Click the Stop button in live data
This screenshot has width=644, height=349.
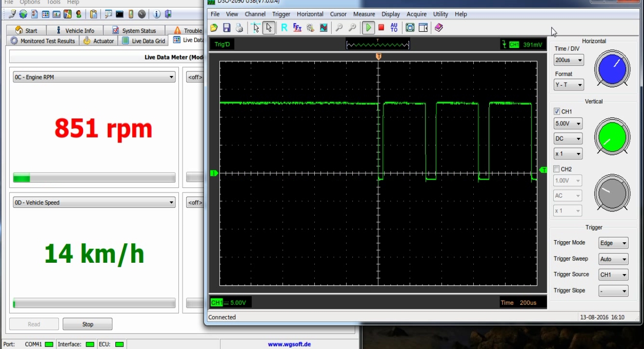pyautogui.click(x=87, y=324)
